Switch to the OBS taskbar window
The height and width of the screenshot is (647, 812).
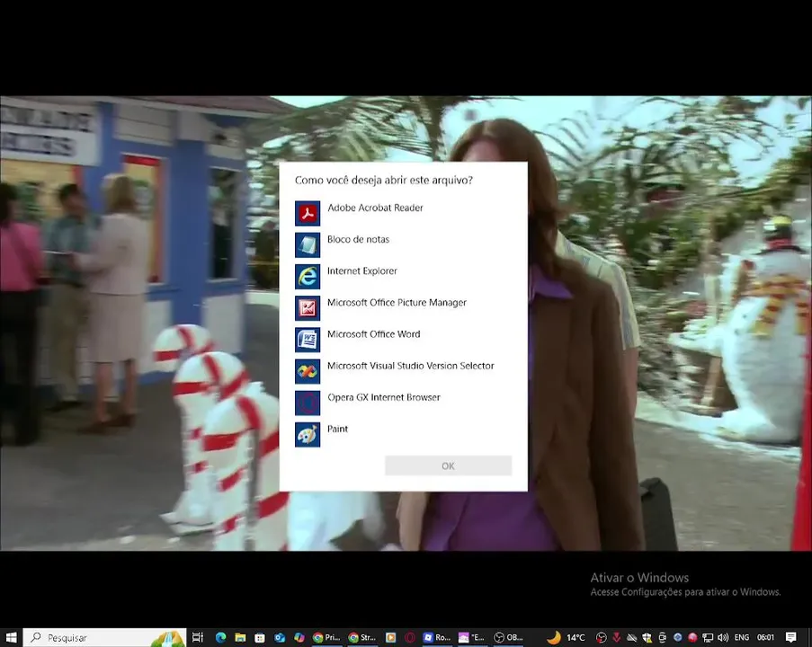pyautogui.click(x=509, y=637)
